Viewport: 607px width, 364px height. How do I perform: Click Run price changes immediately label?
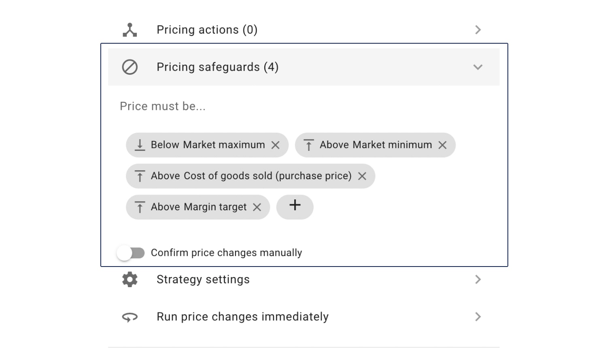click(243, 317)
